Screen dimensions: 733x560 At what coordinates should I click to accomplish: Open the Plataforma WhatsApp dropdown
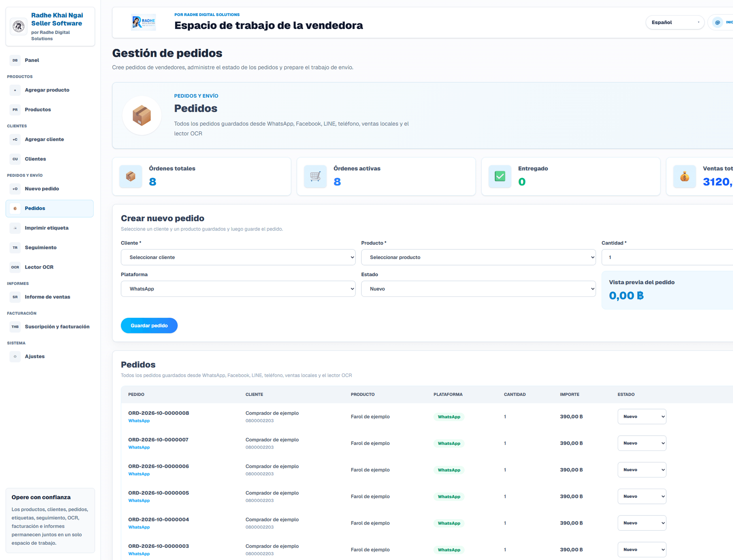[238, 289]
